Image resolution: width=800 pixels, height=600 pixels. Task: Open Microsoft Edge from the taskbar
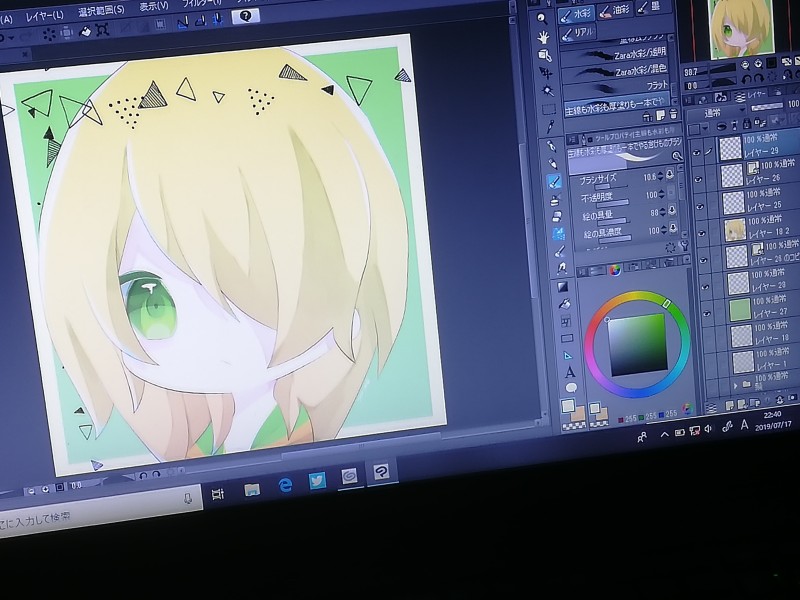point(286,485)
